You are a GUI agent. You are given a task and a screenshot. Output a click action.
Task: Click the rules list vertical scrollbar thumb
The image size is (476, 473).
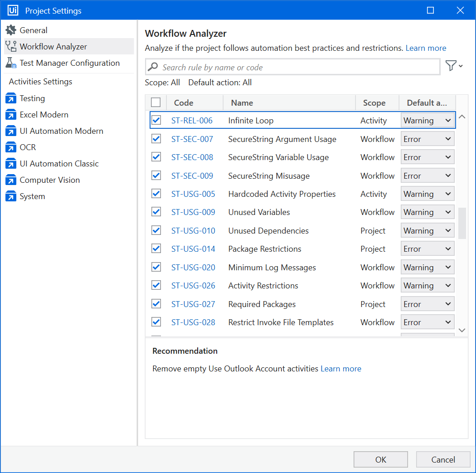[462, 223]
